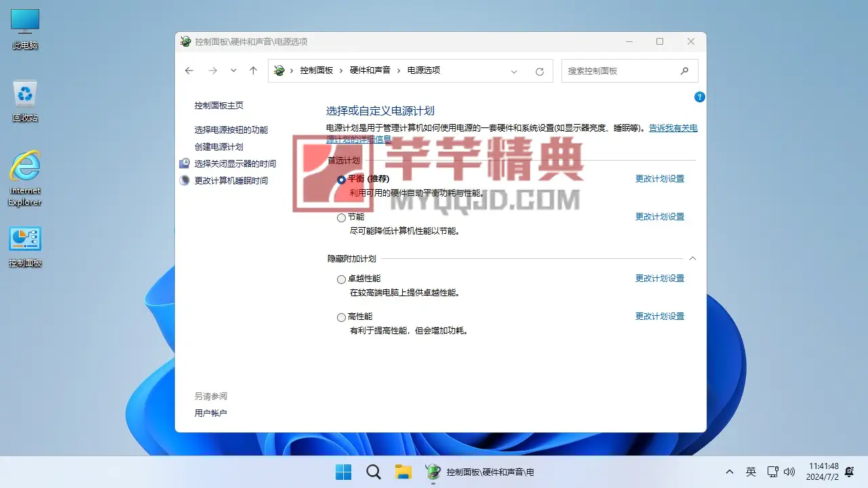868x488 pixels.
Task: Go back with the left arrow icon
Action: [189, 70]
